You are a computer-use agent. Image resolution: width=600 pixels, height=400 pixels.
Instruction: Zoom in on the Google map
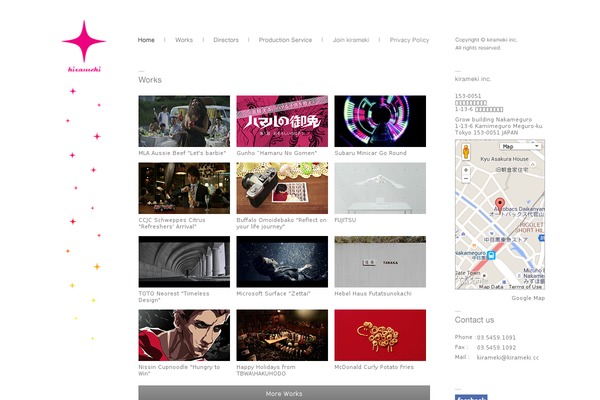click(x=466, y=170)
